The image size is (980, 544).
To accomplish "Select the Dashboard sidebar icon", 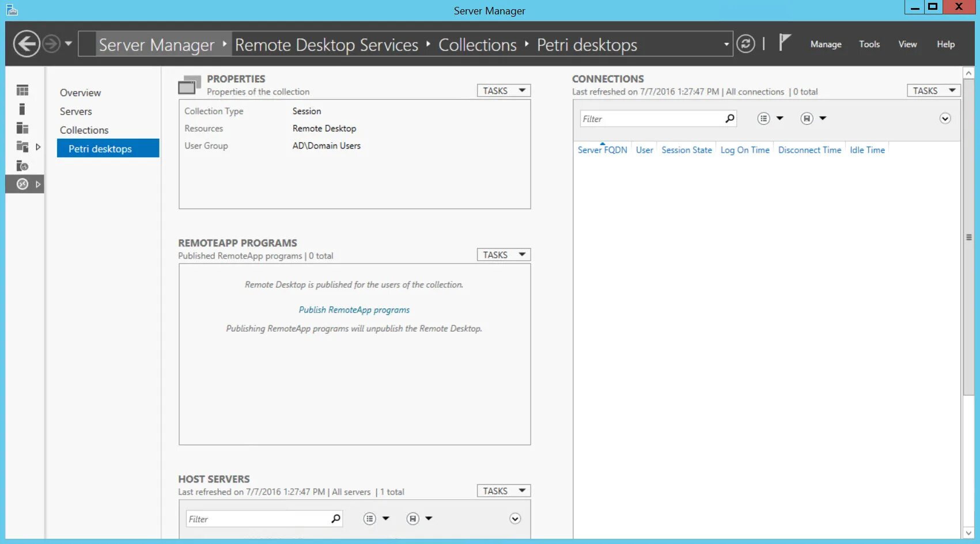I will (22, 90).
